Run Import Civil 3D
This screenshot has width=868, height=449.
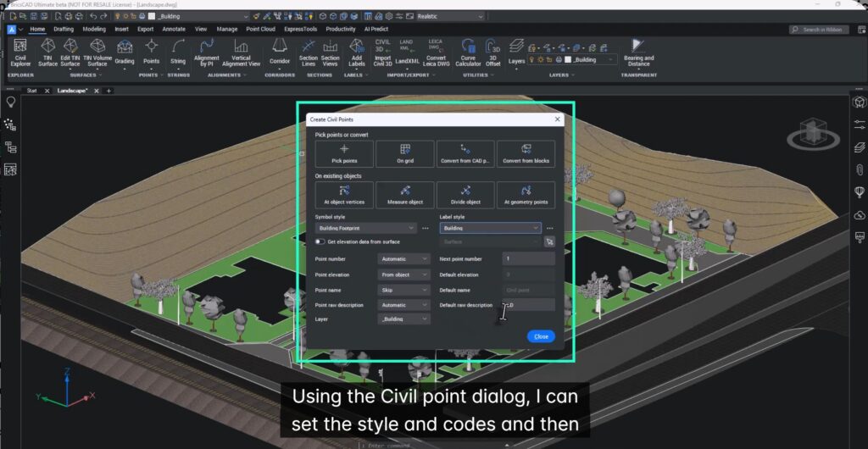coord(382,53)
